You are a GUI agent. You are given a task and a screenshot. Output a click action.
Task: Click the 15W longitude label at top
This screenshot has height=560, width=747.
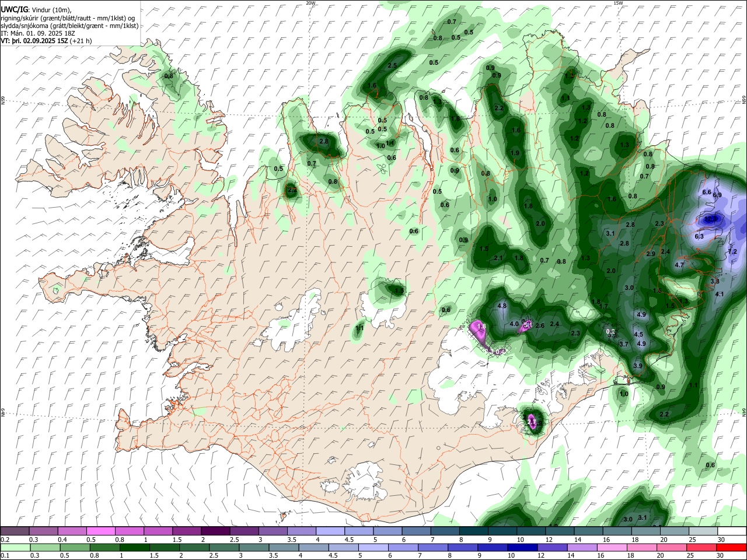(x=618, y=3)
